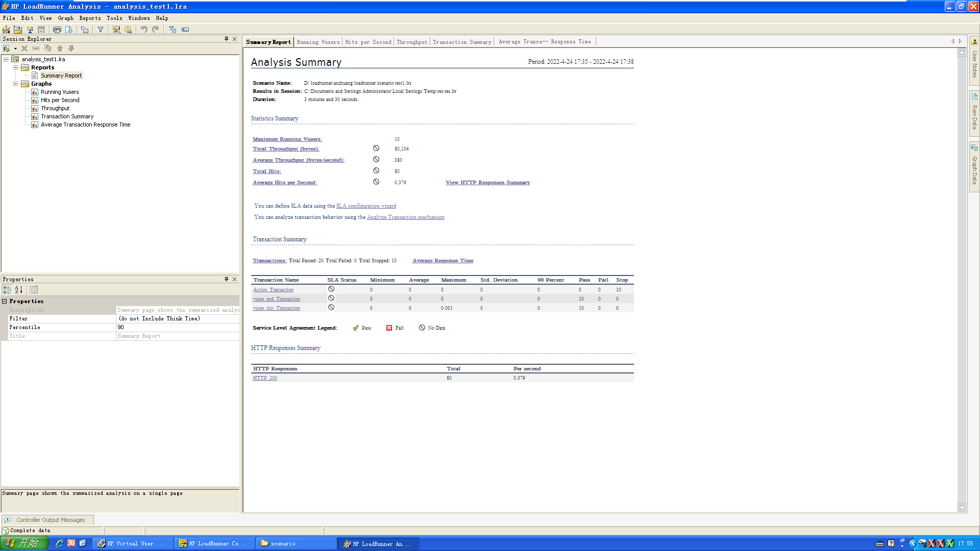
Task: Open the Controller Output Messages tab
Action: [47, 520]
